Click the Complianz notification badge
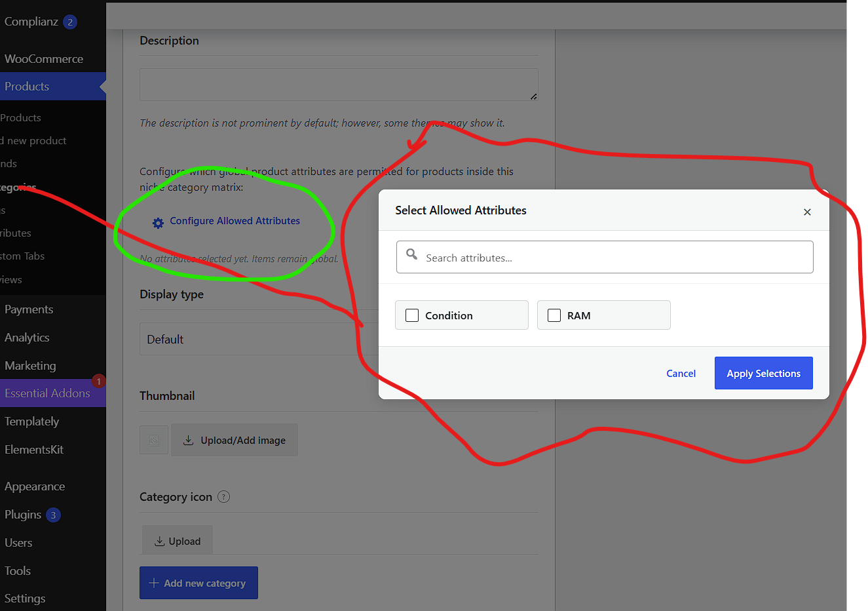868x611 pixels. (70, 22)
